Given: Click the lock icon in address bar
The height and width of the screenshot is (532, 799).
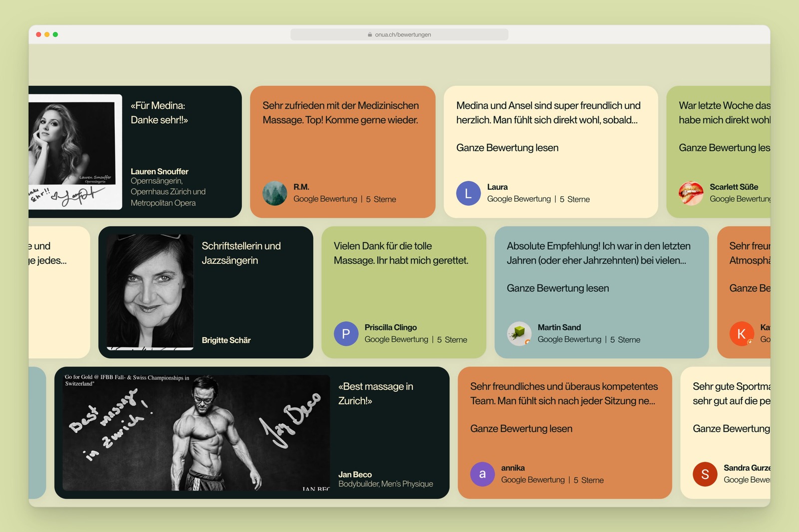Looking at the screenshot, I should coord(370,34).
